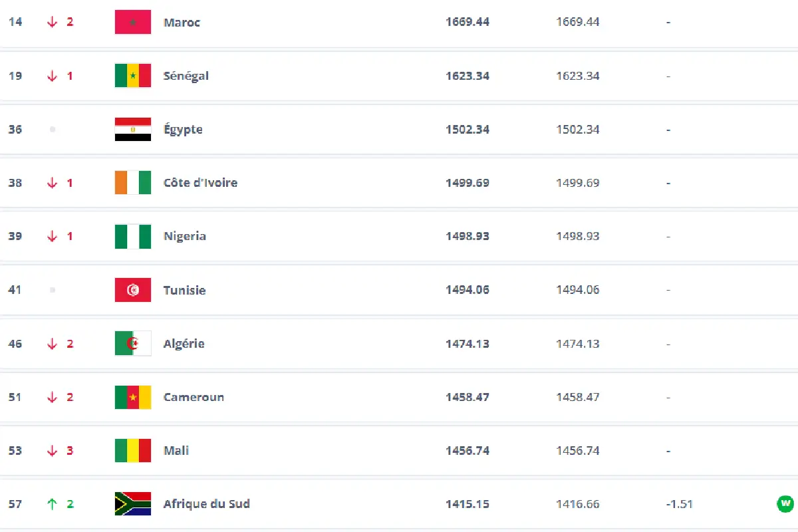Screen dimensions: 798x532
Task: Click the -1.51 points change value
Action: pyautogui.click(x=679, y=504)
